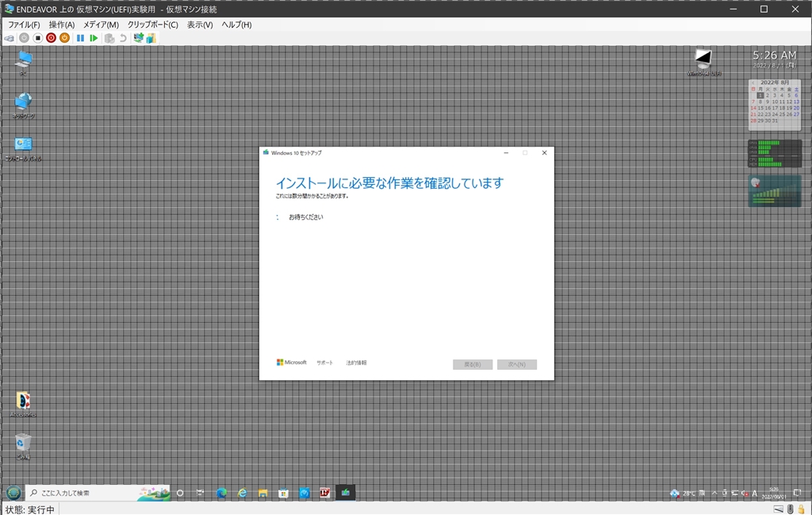Click the IME A input indicator
The image size is (812, 515).
pos(755,494)
